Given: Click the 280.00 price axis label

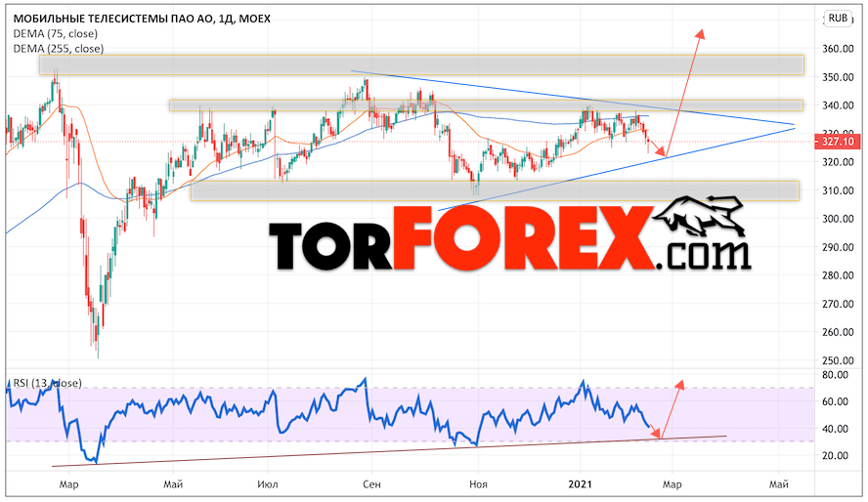Looking at the screenshot, I should point(838,275).
